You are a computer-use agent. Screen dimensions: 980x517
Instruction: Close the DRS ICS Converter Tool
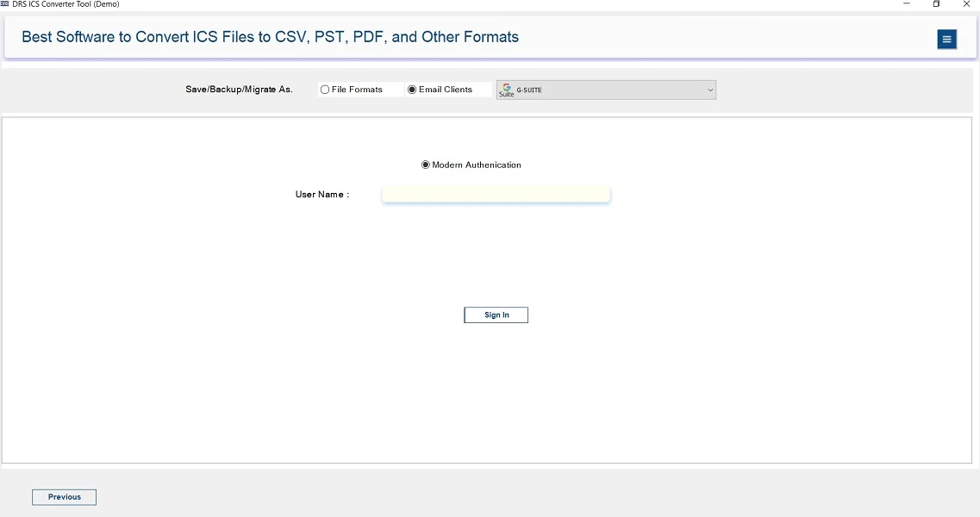[966, 4]
